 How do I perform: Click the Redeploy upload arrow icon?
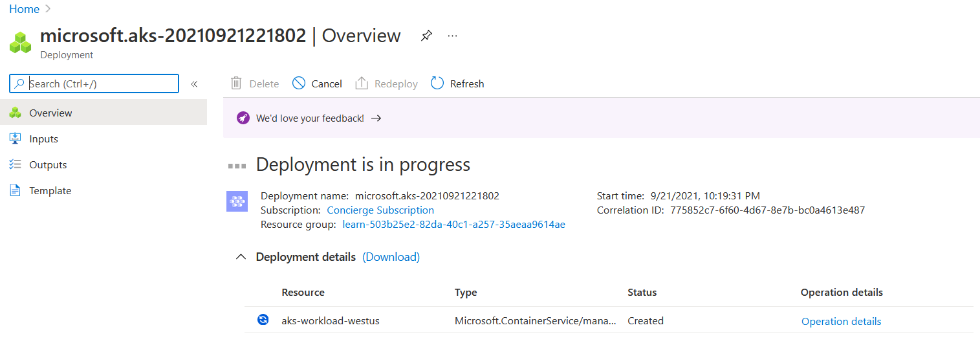coord(362,83)
